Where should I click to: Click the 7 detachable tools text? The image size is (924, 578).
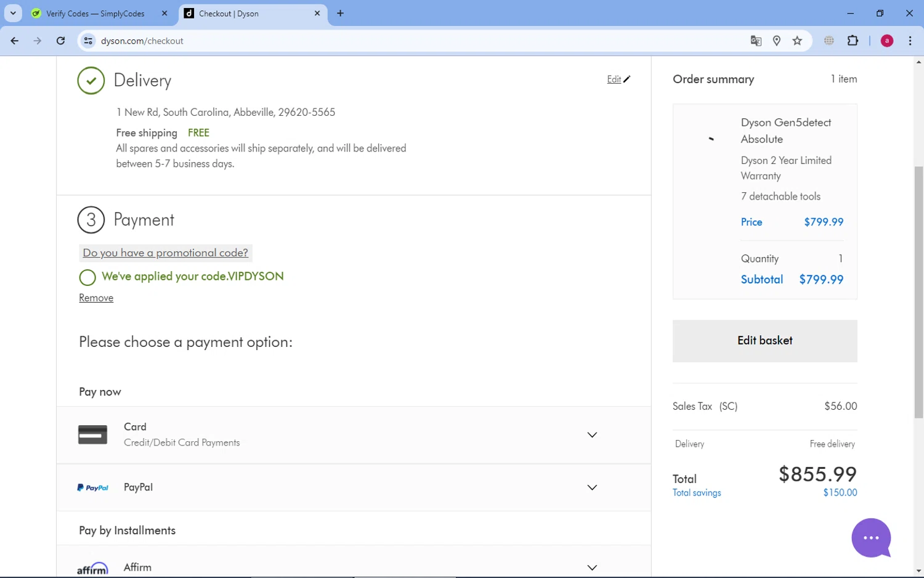[780, 197]
